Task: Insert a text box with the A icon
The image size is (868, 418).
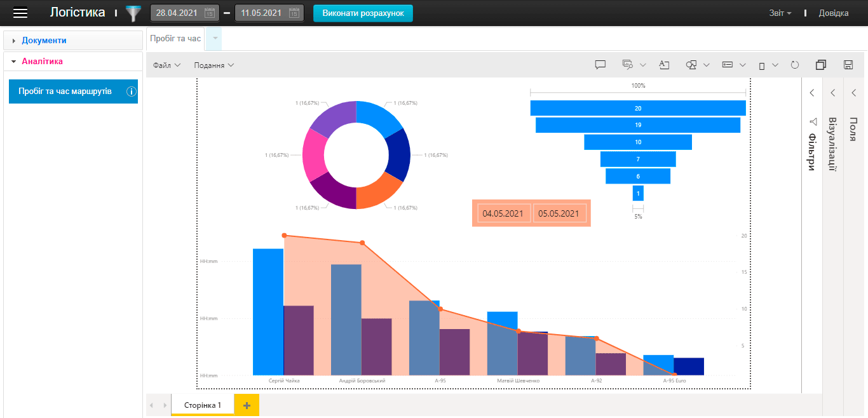Action: 665,64
